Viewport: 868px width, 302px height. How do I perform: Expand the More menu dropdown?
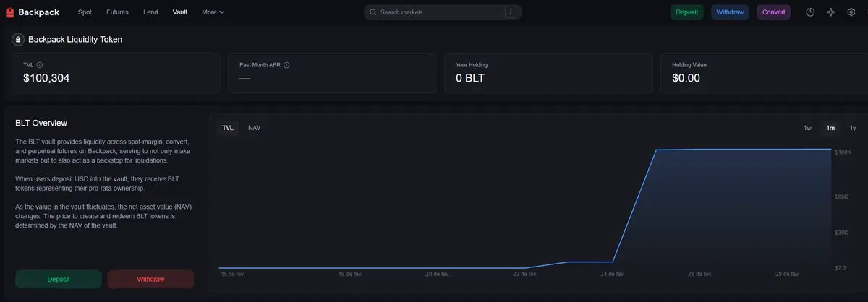pyautogui.click(x=213, y=12)
